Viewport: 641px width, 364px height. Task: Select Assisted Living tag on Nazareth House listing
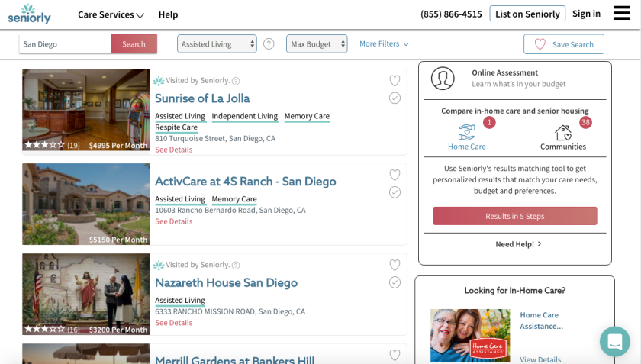coord(180,301)
